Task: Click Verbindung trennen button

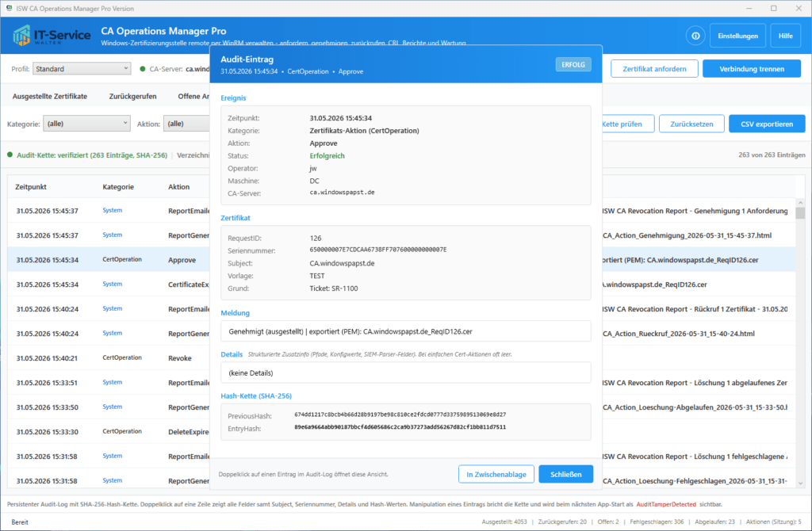Action: [752, 69]
